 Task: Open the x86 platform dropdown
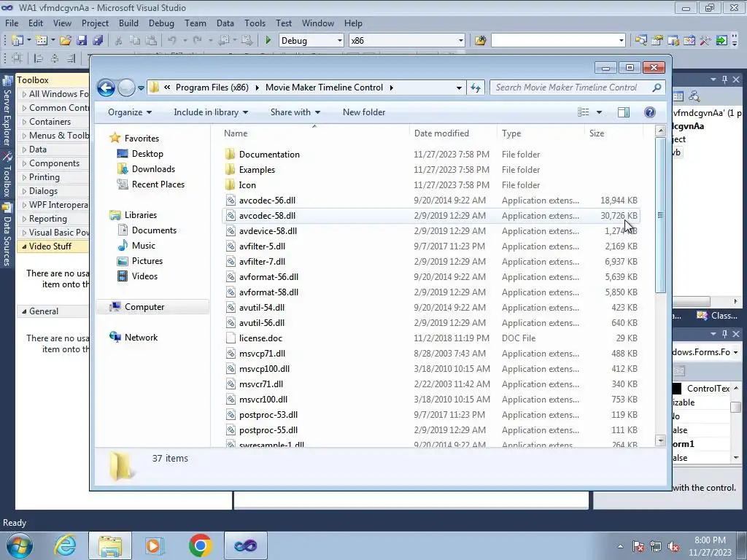click(461, 41)
